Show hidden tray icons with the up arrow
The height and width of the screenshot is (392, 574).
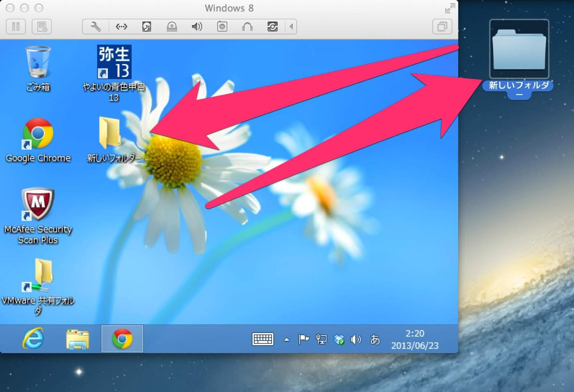coord(287,340)
